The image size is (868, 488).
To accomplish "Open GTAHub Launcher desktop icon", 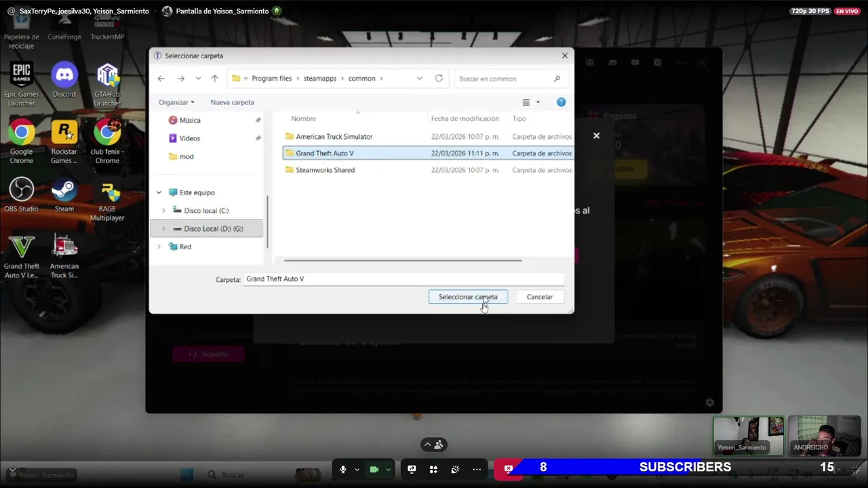I will click(x=107, y=84).
